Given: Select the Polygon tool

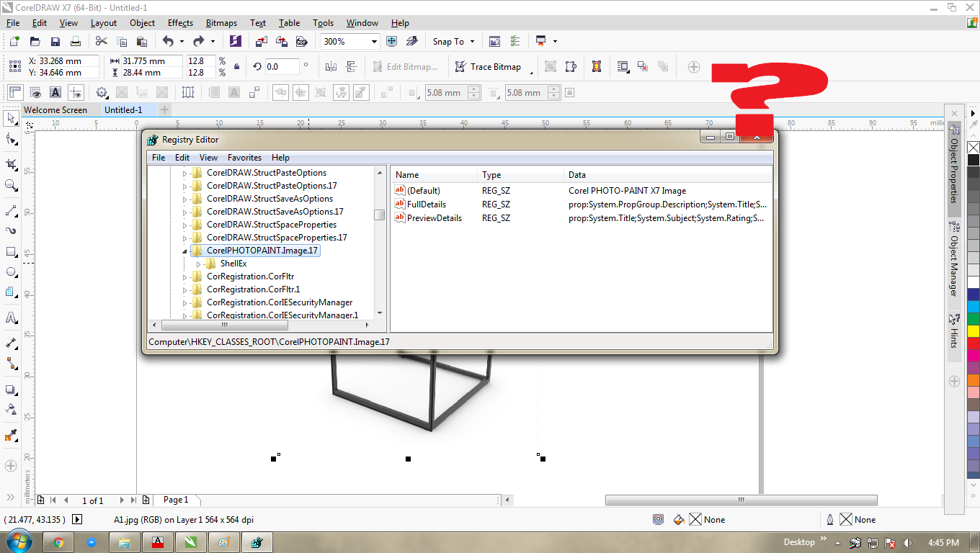Looking at the screenshot, I should point(11,292).
